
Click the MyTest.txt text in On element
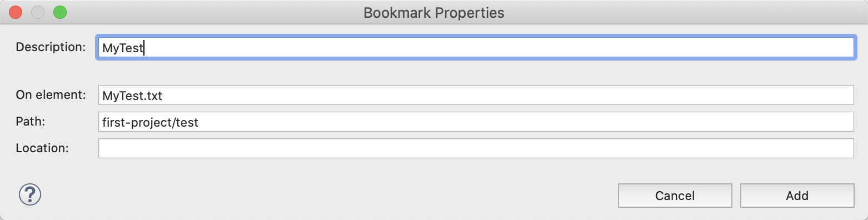[132, 96]
